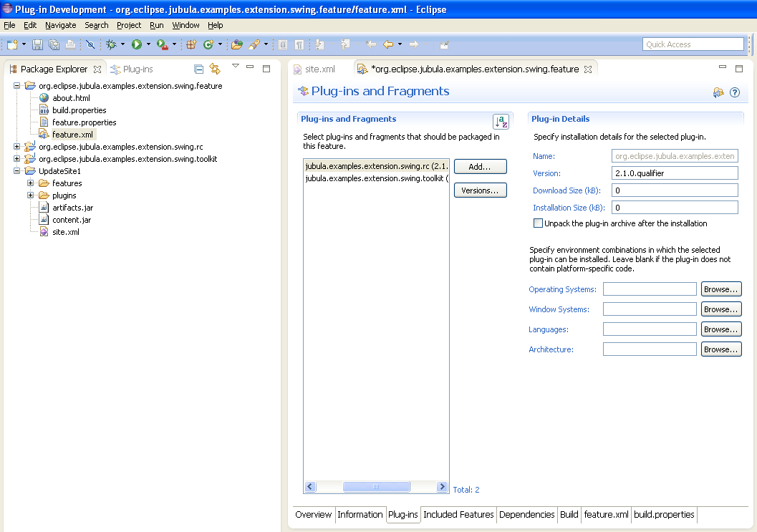Minimize the editor area
This screenshot has height=532, width=757.
point(723,67)
